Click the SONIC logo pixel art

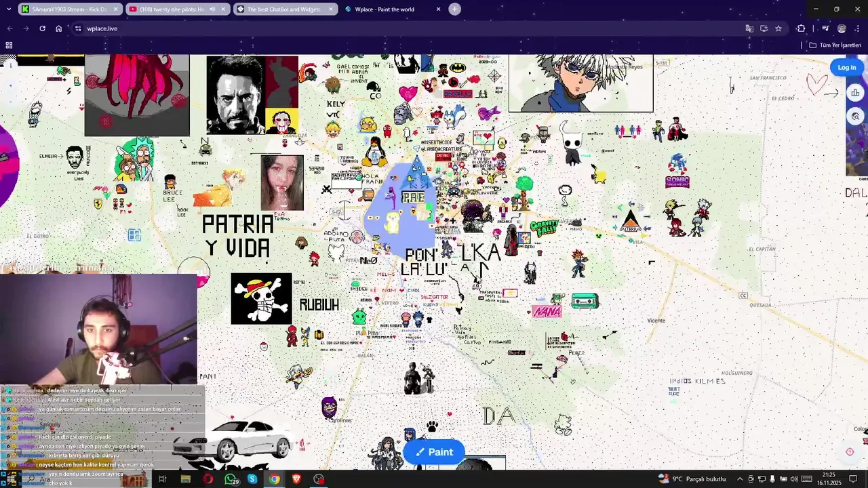(x=677, y=182)
